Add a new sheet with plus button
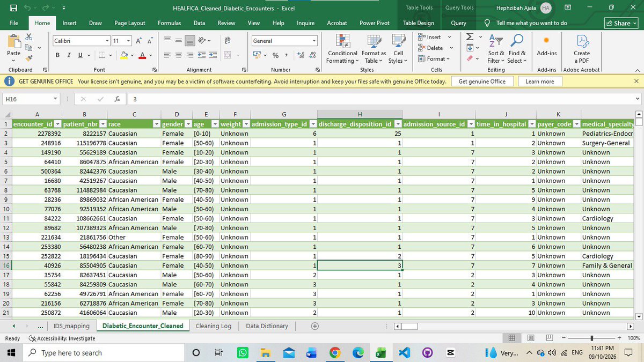Viewport: 644px width, 362px height. tap(315, 326)
